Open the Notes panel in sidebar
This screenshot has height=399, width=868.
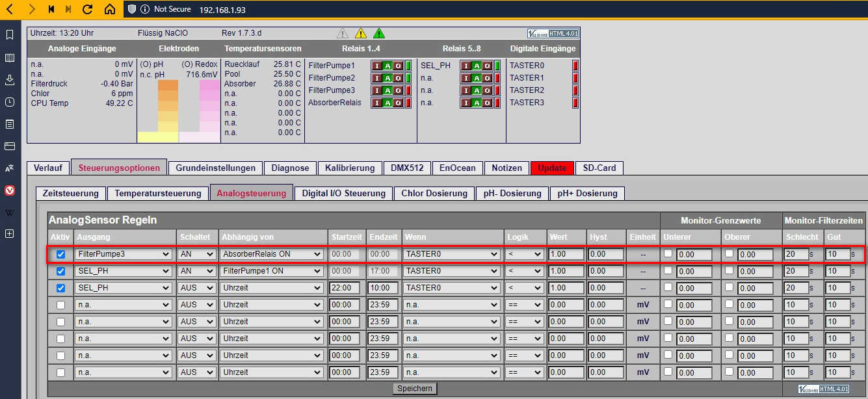coord(10,124)
